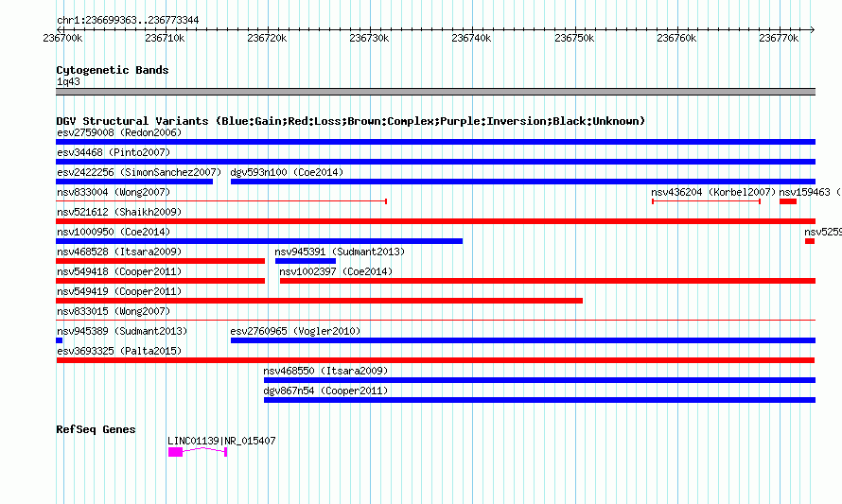Select the nsv468550 (Itsara2009) blue bar

coord(539,380)
